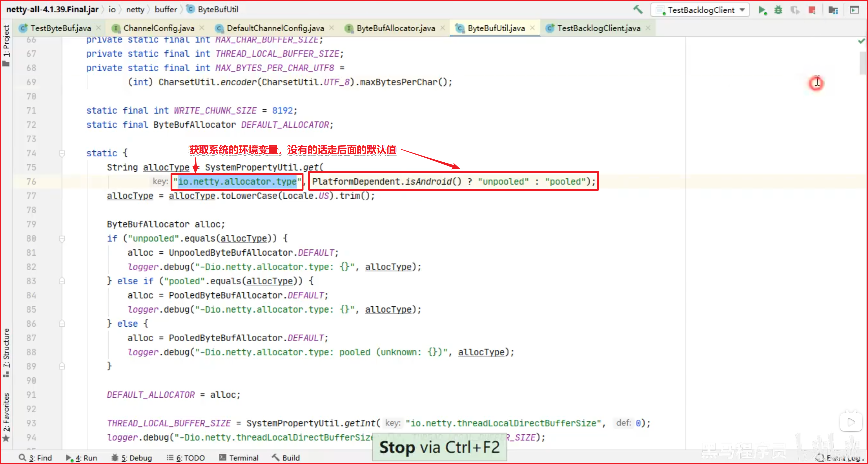This screenshot has width=868, height=464.
Task: Switch to TestBacklogClient.java tab
Action: [x=599, y=28]
